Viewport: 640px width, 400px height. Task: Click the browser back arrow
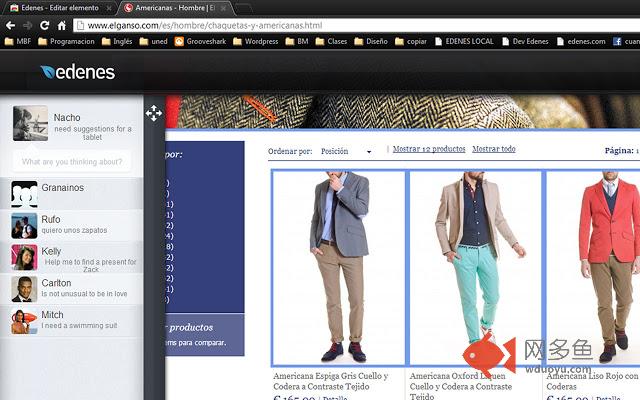[x=10, y=25]
